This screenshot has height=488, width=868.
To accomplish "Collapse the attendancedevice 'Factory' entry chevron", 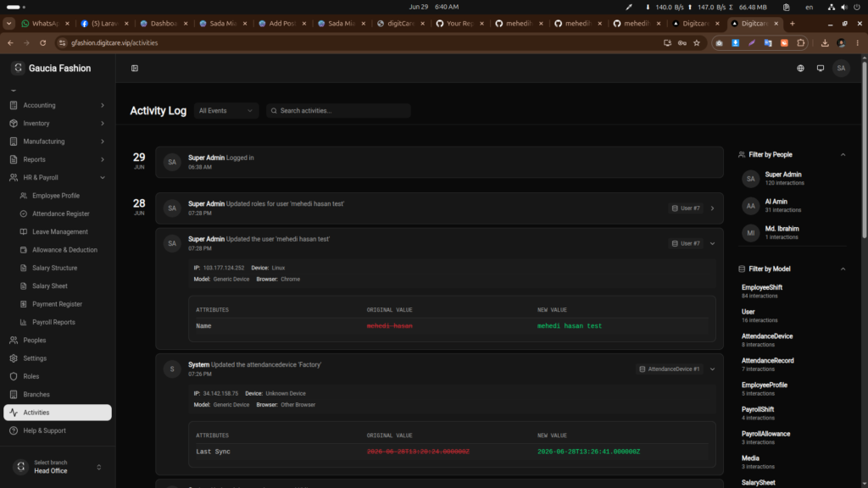I will [712, 369].
